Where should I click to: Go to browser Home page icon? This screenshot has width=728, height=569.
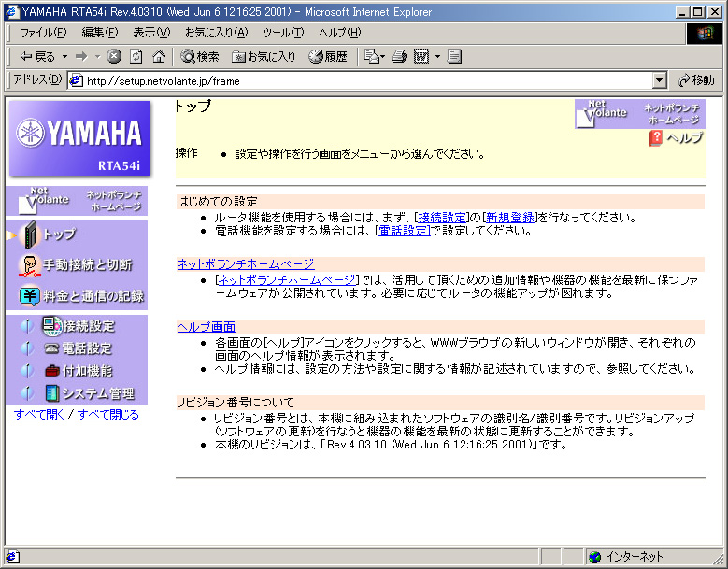click(159, 56)
